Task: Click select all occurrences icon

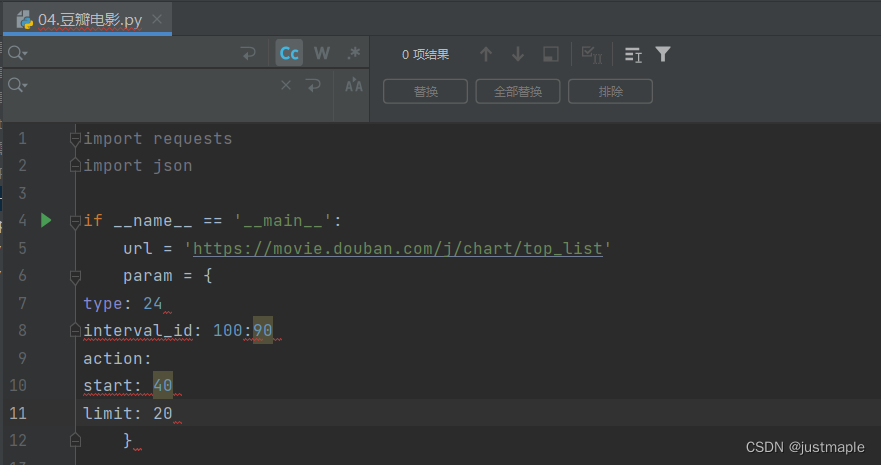Action: [x=592, y=54]
